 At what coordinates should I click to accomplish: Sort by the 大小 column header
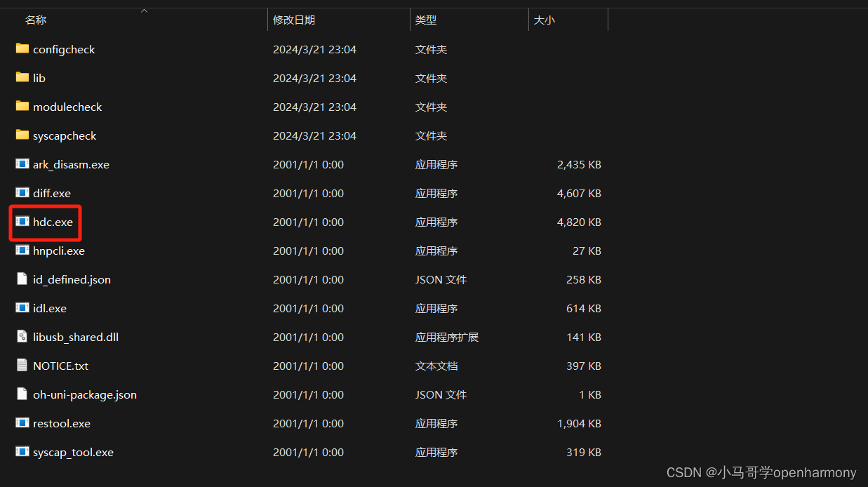coord(544,20)
